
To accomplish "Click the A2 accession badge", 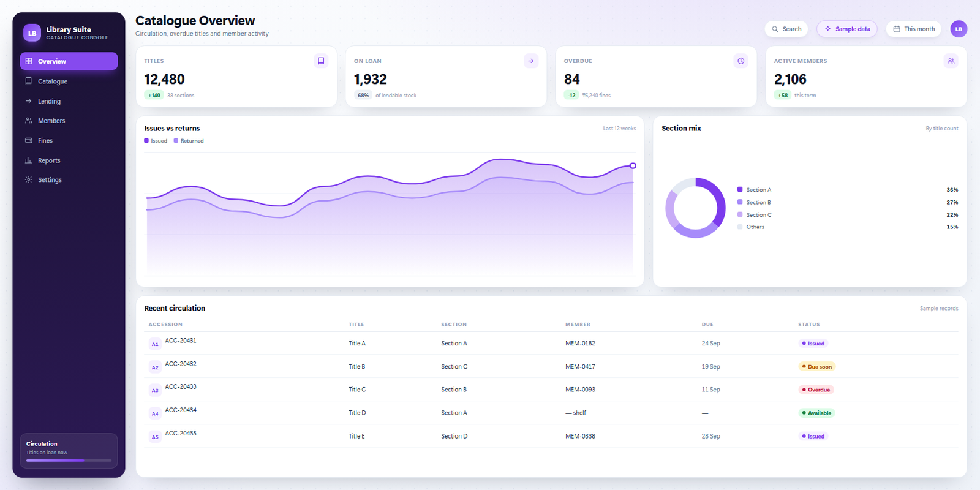I will click(x=155, y=367).
